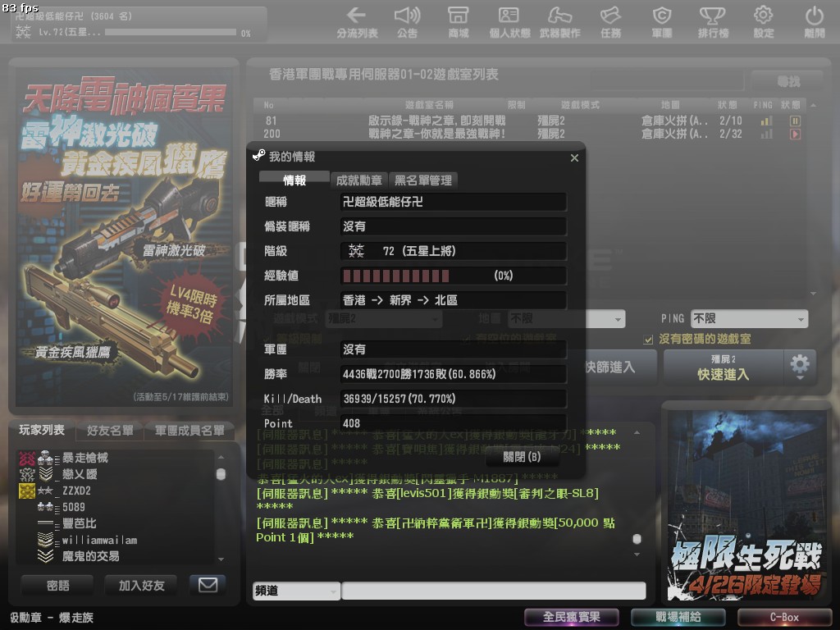Click the 經驗值 progress bar

pos(453,276)
